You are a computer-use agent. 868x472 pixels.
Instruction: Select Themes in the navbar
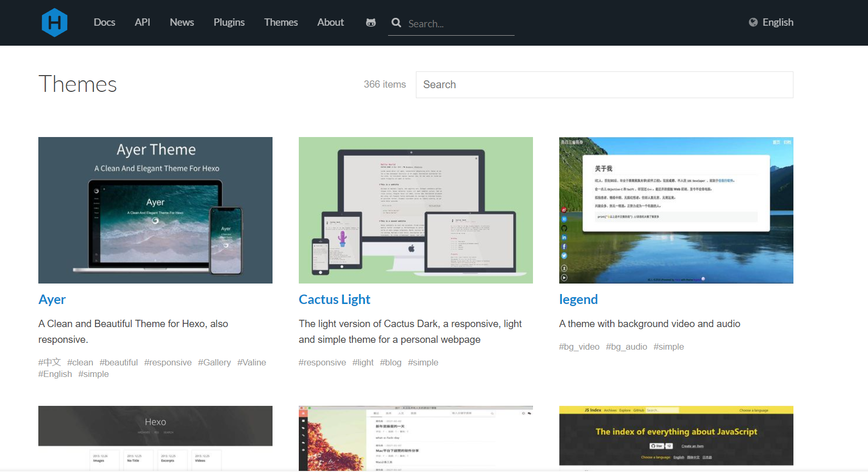coord(281,22)
